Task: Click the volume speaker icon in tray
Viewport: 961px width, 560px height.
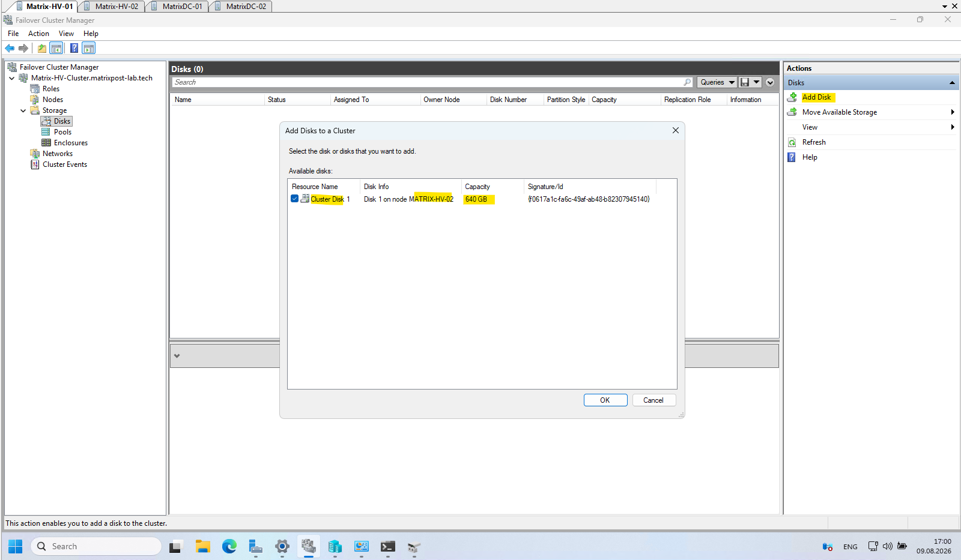Action: coord(887,546)
